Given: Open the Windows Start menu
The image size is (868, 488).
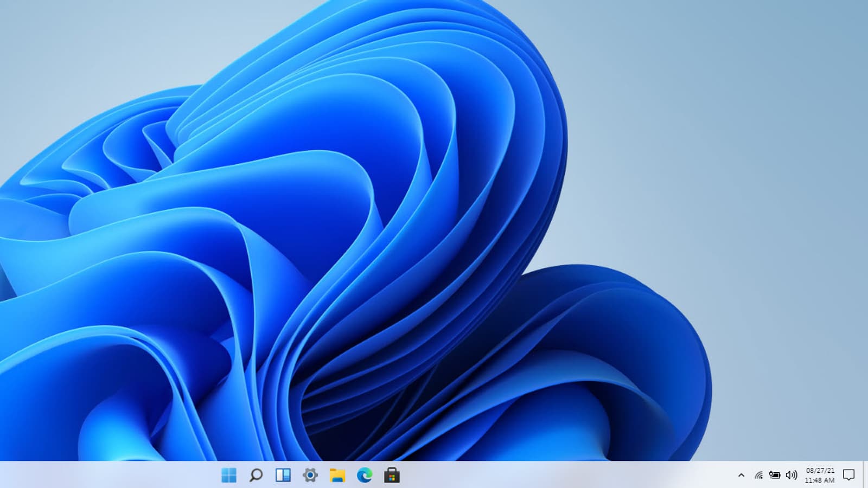Looking at the screenshot, I should click(x=229, y=476).
